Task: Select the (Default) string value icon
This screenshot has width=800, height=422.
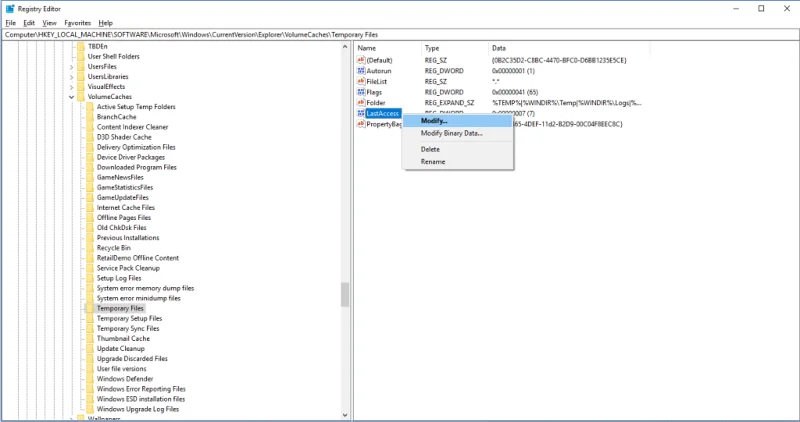Action: tap(361, 60)
